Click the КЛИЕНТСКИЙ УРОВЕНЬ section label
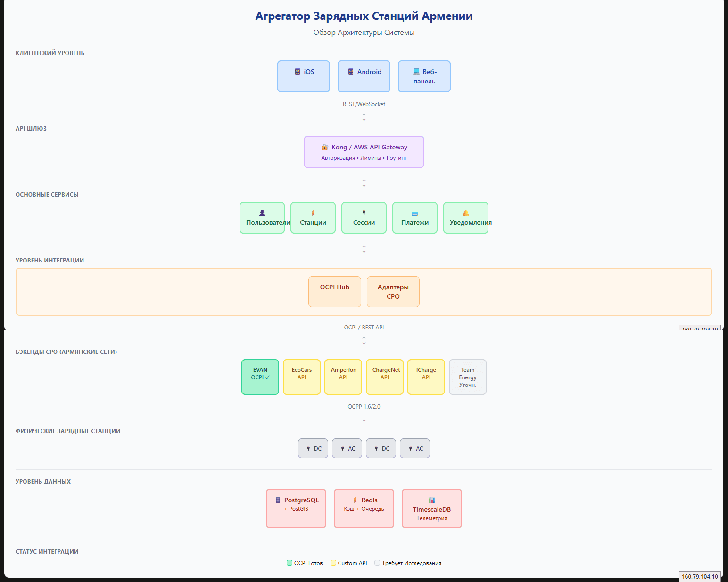728x582 pixels. click(x=50, y=53)
